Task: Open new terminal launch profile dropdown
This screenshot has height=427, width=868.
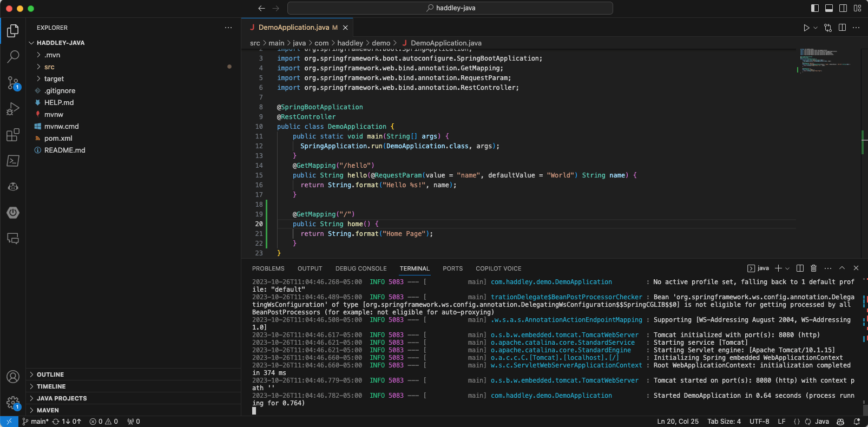Action: pos(787,268)
